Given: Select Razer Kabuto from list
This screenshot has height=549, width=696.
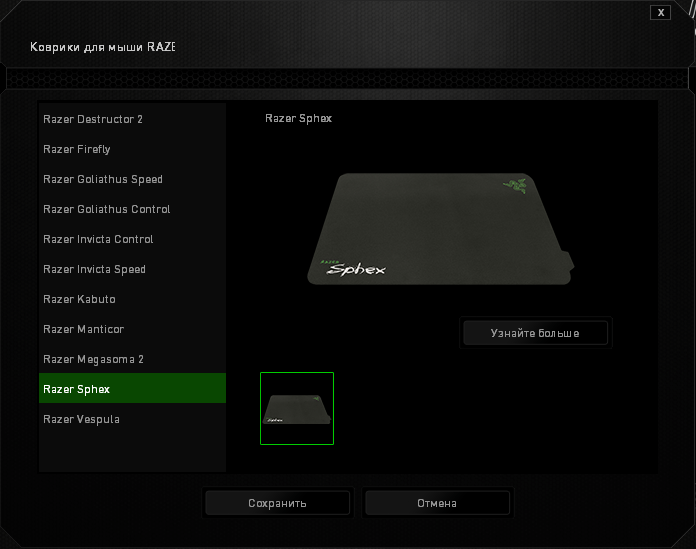Looking at the screenshot, I should pyautogui.click(x=132, y=299).
